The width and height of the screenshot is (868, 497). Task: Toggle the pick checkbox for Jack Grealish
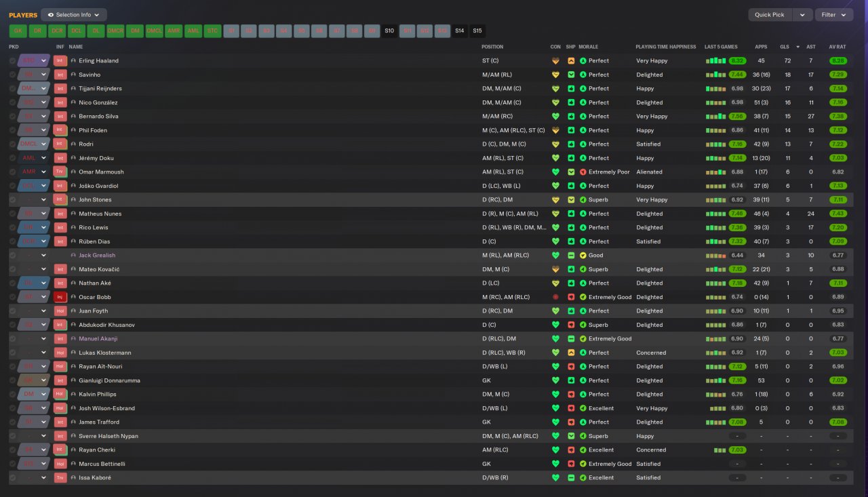coord(12,256)
